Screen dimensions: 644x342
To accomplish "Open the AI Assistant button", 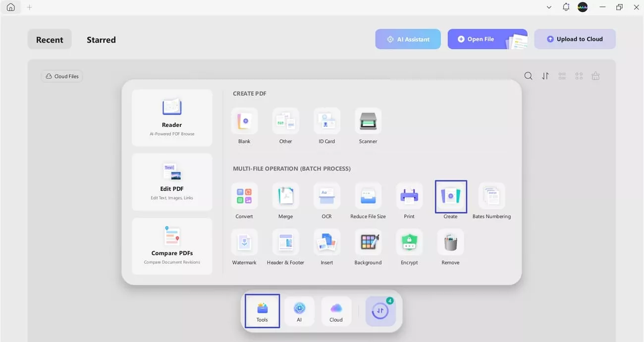I will tap(408, 39).
